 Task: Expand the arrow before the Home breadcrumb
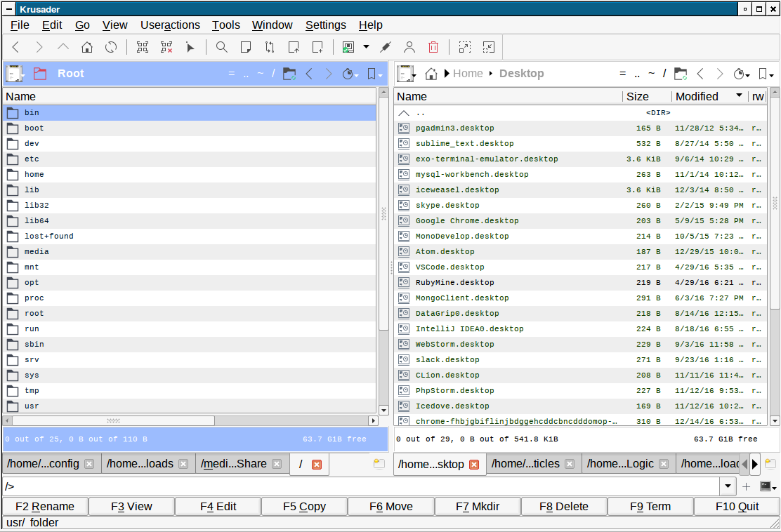tap(447, 74)
